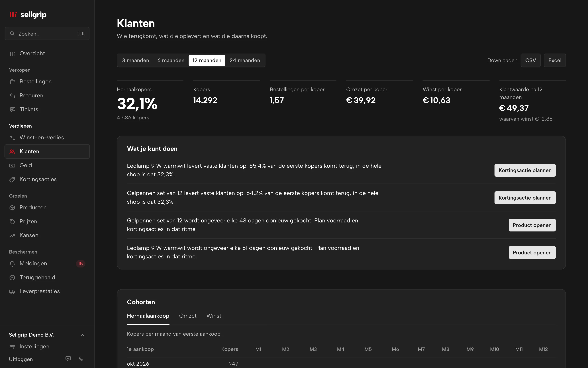
Task: Expand the Sellgrip Demo B.V. account chevron
Action: (x=82, y=335)
